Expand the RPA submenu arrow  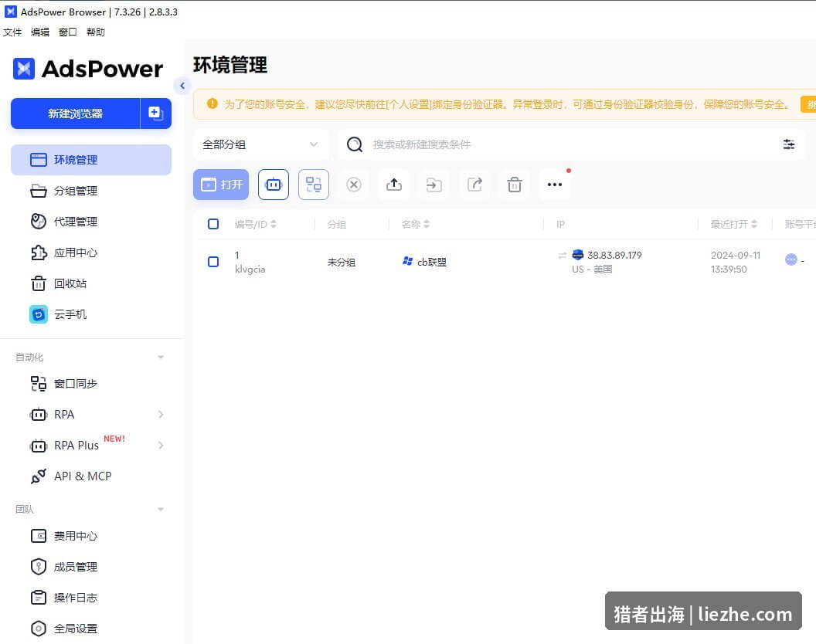pos(161,415)
